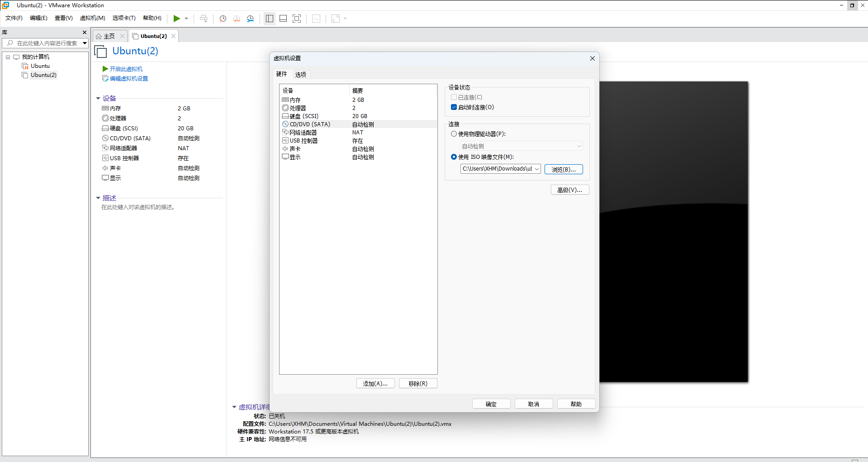Open the 选项卡(T) menu
This screenshot has width=868, height=462.
(x=124, y=18)
